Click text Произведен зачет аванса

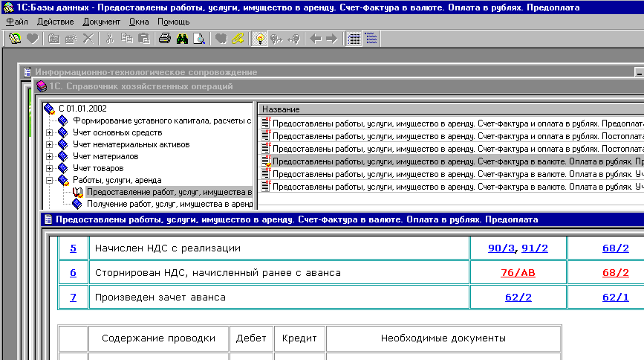coord(160,297)
